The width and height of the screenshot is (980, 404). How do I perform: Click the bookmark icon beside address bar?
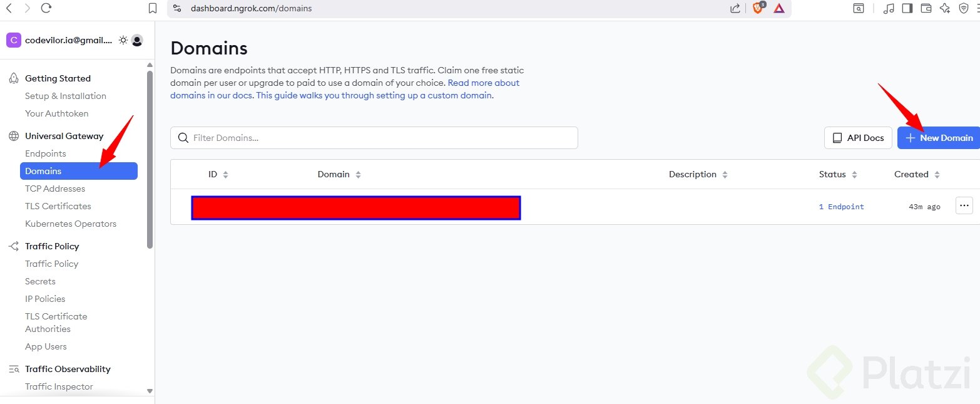point(153,8)
